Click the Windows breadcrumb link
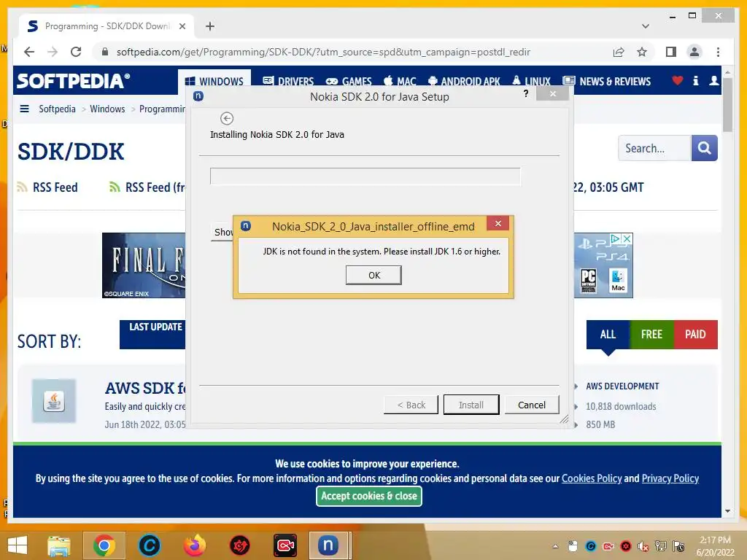This screenshot has height=560, width=747. click(x=107, y=109)
